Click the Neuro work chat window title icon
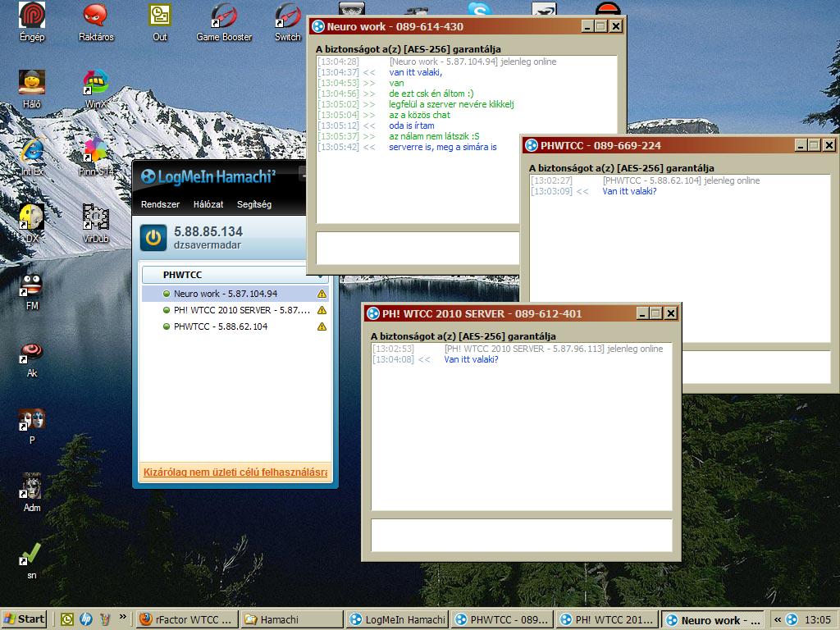Viewport: 840px width, 630px height. [x=318, y=26]
